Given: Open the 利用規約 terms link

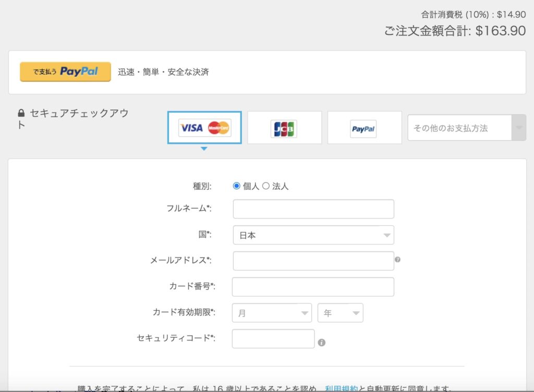Looking at the screenshot, I should click(x=341, y=388).
